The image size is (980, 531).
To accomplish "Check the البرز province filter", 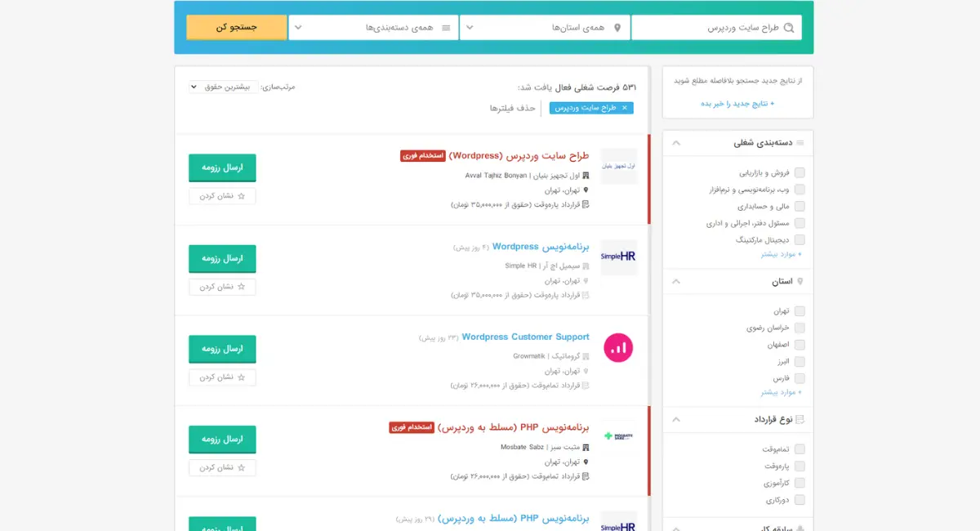I will click(x=800, y=362).
